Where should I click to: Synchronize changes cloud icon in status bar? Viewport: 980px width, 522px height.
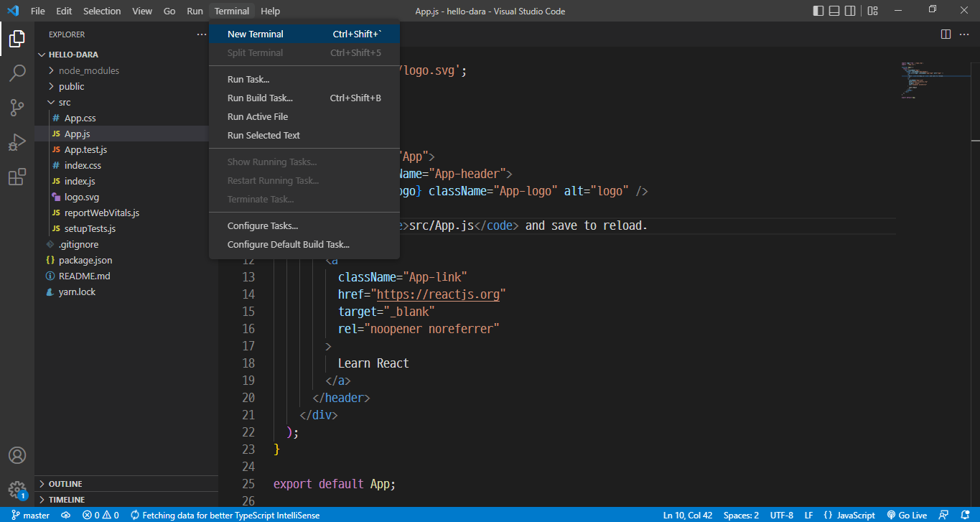[65, 515]
